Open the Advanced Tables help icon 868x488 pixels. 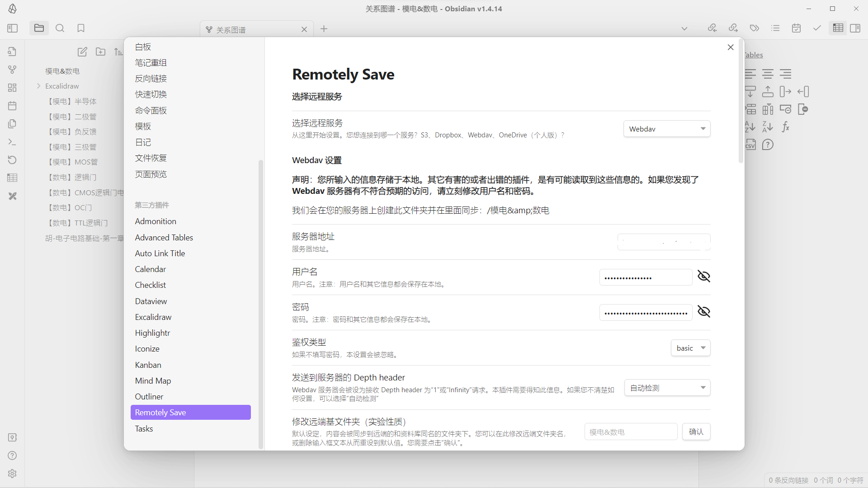pyautogui.click(x=768, y=145)
